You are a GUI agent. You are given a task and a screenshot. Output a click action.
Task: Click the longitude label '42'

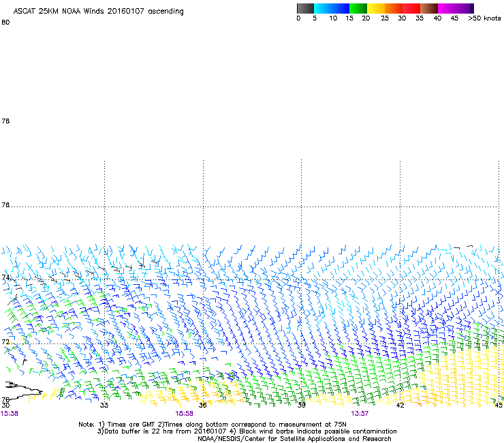[400, 405]
